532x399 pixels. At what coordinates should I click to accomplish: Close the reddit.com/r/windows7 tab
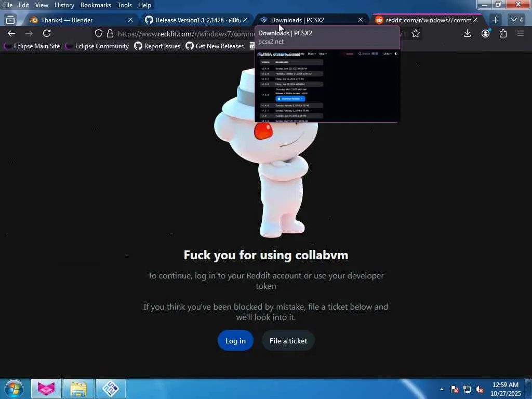pyautogui.click(x=475, y=20)
